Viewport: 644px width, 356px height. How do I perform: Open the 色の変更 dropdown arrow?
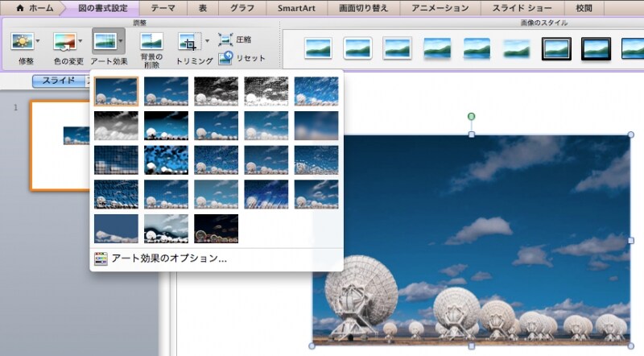80,41
